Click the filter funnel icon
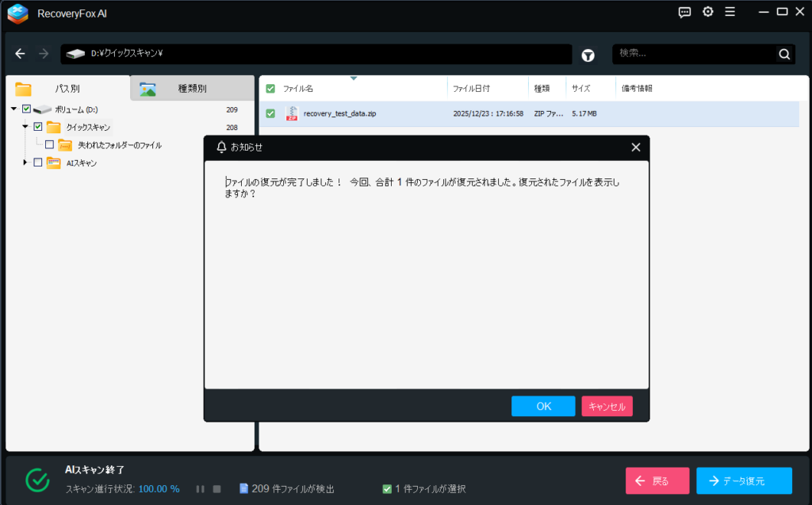The width and height of the screenshot is (812, 505). pos(588,55)
